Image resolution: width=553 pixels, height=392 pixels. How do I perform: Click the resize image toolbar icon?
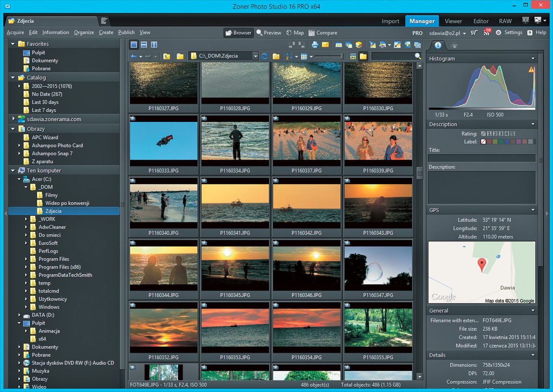tap(397, 44)
